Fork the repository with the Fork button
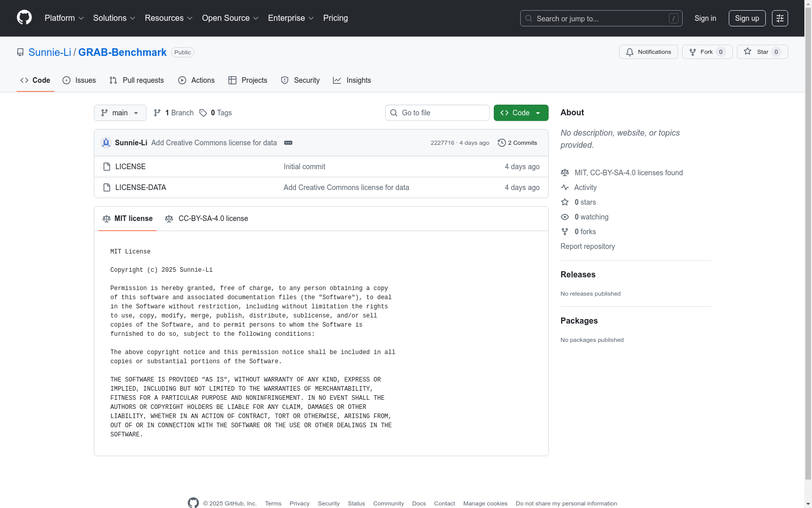 click(x=707, y=52)
